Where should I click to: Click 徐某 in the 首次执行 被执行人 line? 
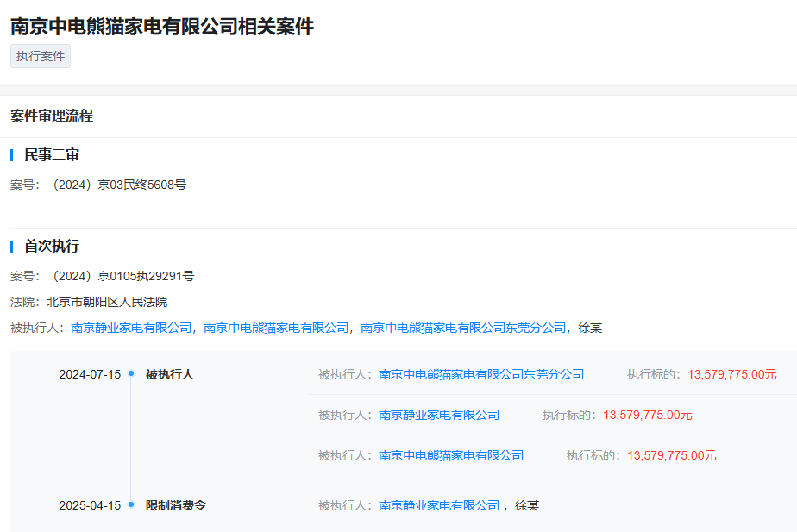pos(590,328)
